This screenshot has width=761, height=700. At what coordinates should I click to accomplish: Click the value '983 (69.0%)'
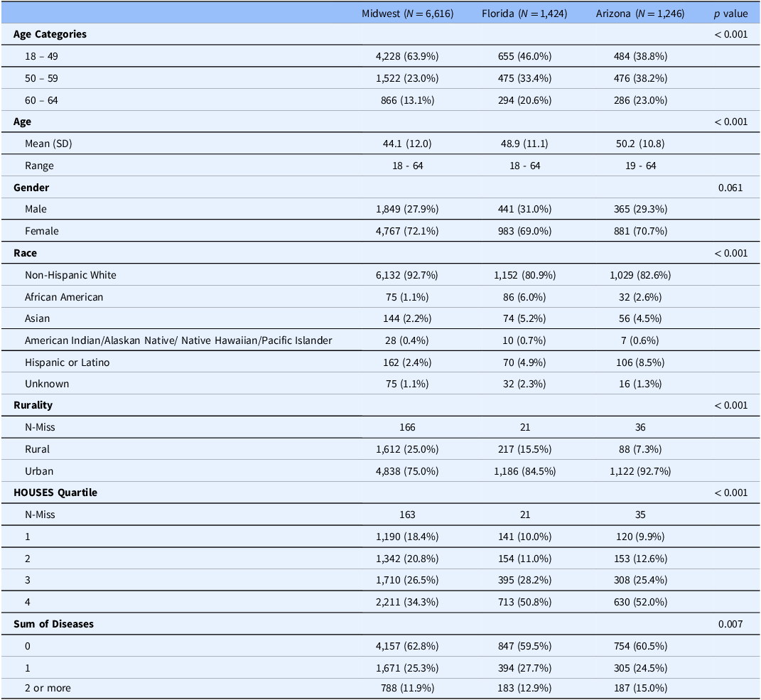pos(524,231)
